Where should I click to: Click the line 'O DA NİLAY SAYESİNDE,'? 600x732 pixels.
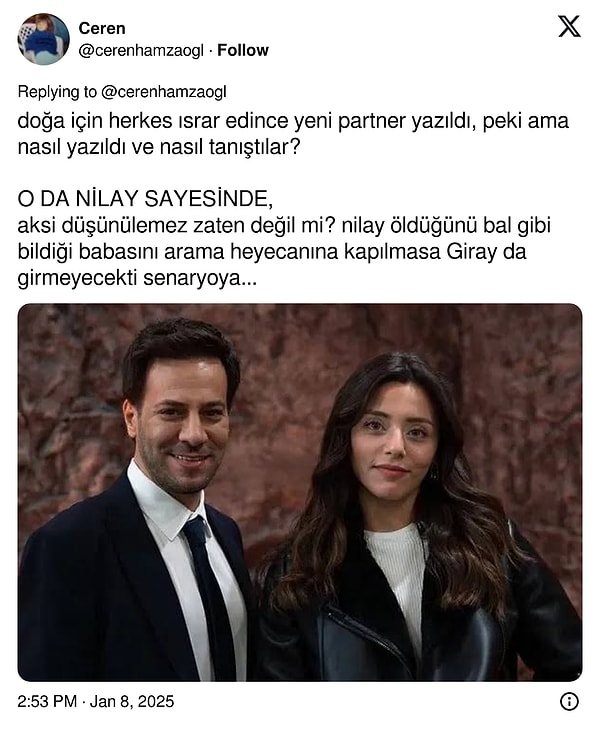point(145,199)
